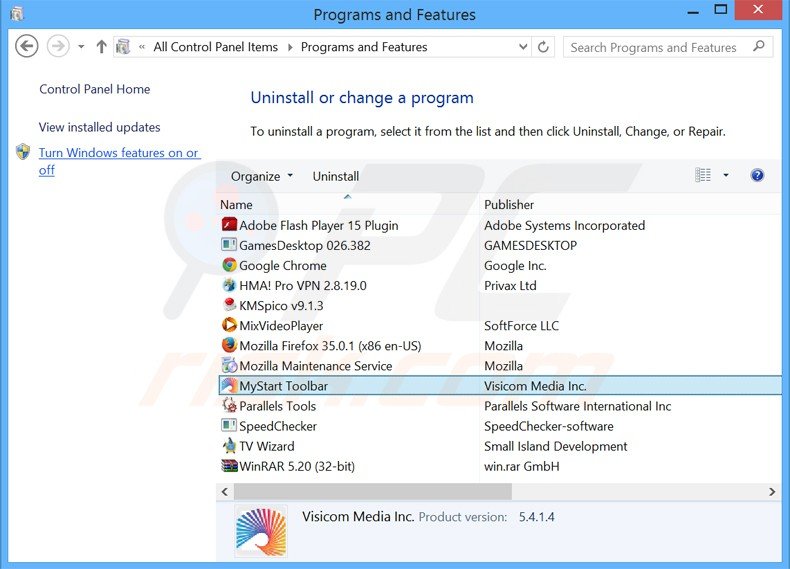Open recent locations dropdown arrow
Screen dimensions: 790x569
tap(81, 47)
